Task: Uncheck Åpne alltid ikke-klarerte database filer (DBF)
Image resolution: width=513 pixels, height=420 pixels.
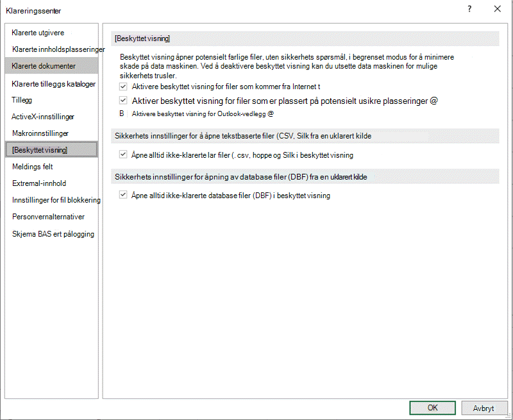Action: [123, 196]
